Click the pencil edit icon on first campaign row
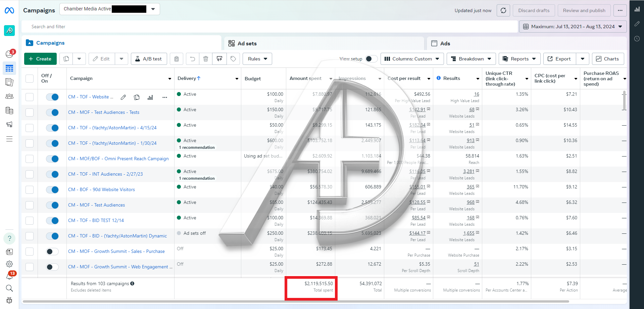 tap(123, 97)
